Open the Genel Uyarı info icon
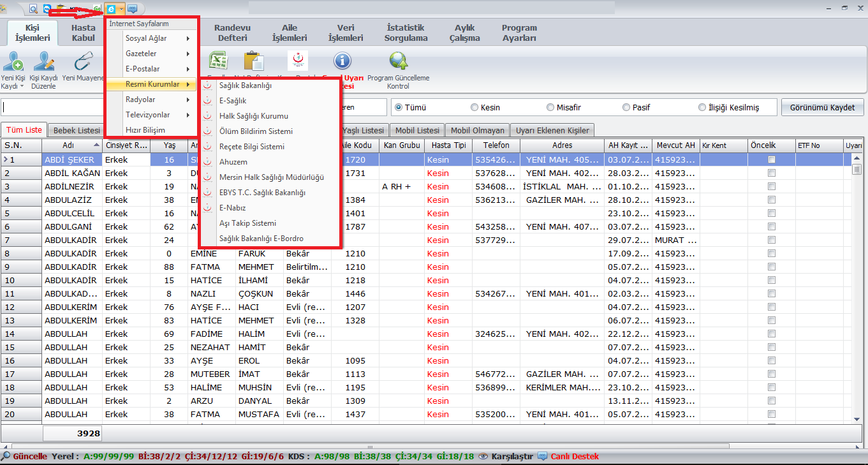868x465 pixels. point(342,61)
